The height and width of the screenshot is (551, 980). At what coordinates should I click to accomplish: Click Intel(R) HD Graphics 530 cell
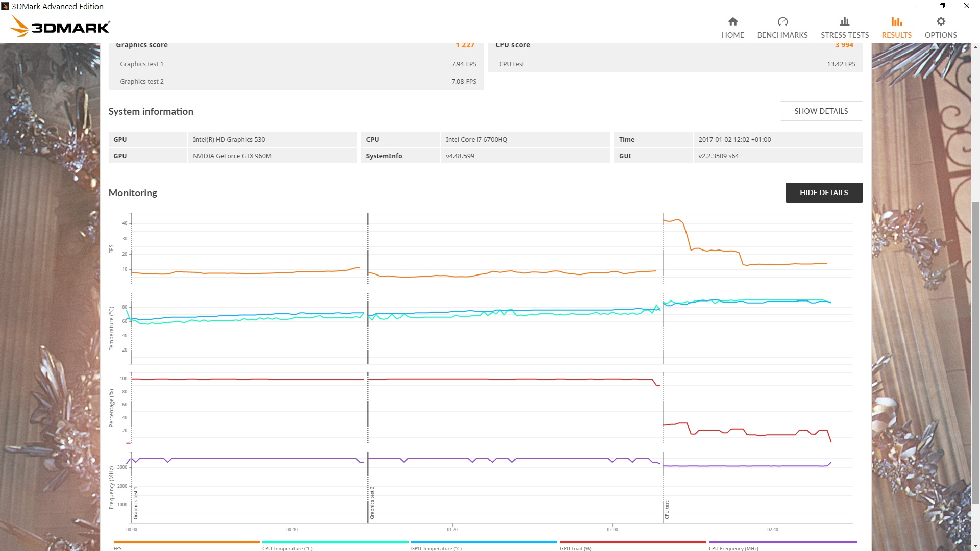click(x=272, y=139)
